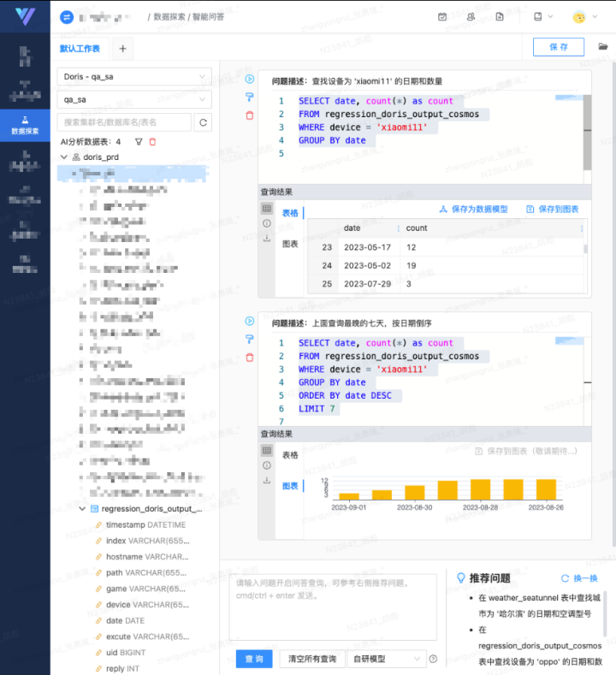Open the count column header menu

582,228
